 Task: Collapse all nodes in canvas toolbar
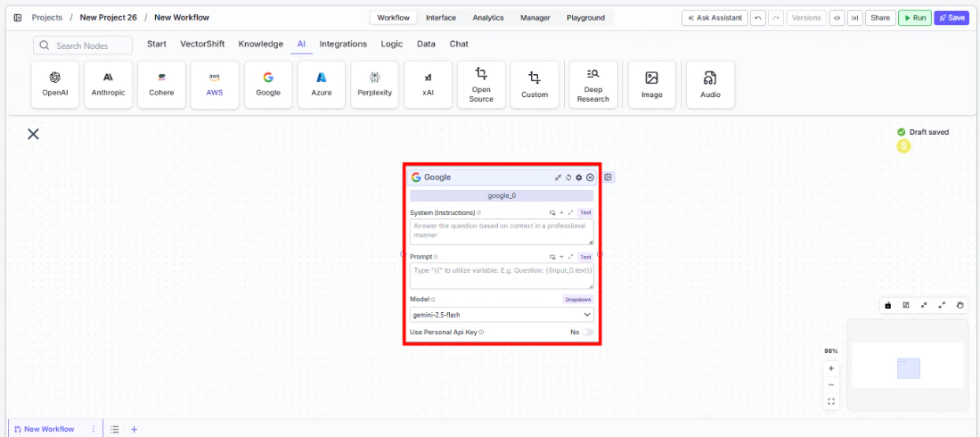924,306
